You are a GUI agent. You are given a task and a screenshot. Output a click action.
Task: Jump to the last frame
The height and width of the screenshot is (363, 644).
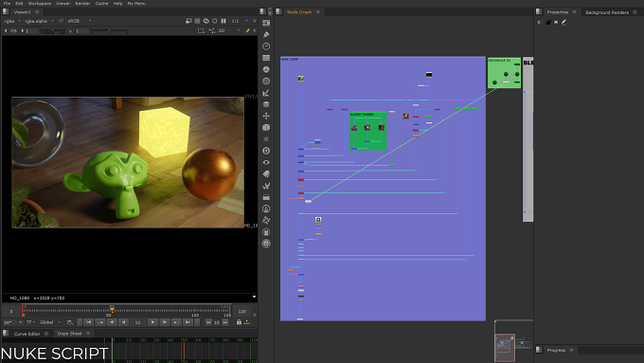point(188,322)
